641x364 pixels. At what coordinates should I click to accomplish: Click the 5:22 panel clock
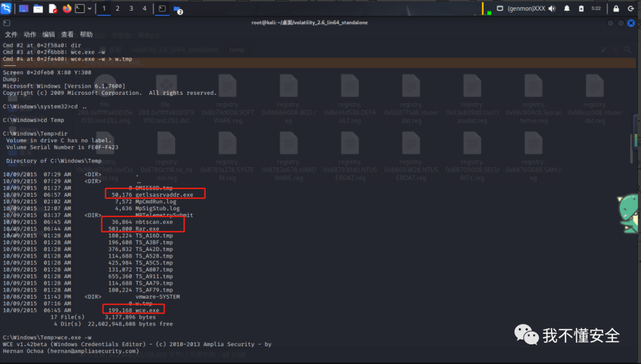pyautogui.click(x=596, y=8)
